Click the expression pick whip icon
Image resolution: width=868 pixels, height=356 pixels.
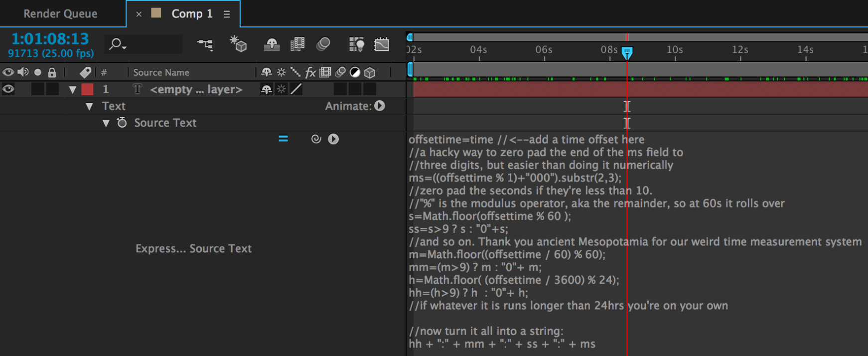click(316, 139)
